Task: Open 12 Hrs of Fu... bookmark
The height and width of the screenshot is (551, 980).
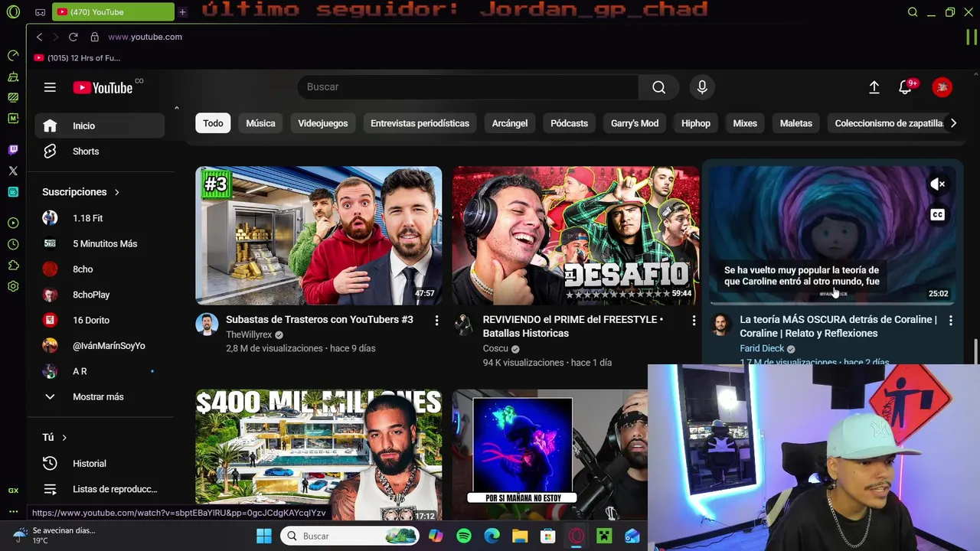Action: (77, 58)
